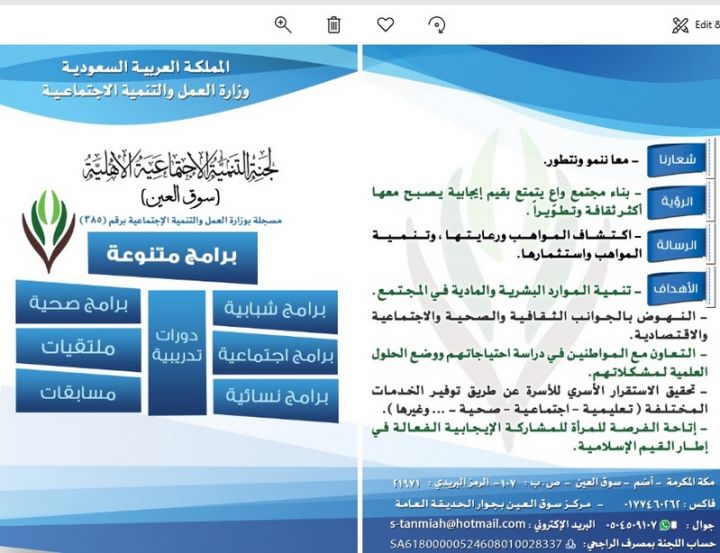The width and height of the screenshot is (720, 553).
Task: Click the calligraphy title of the committee
Action: pyautogui.click(x=180, y=165)
